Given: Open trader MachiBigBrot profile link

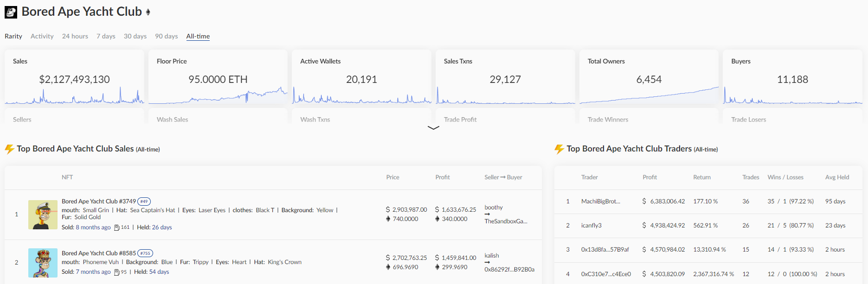Looking at the screenshot, I should point(601,202).
